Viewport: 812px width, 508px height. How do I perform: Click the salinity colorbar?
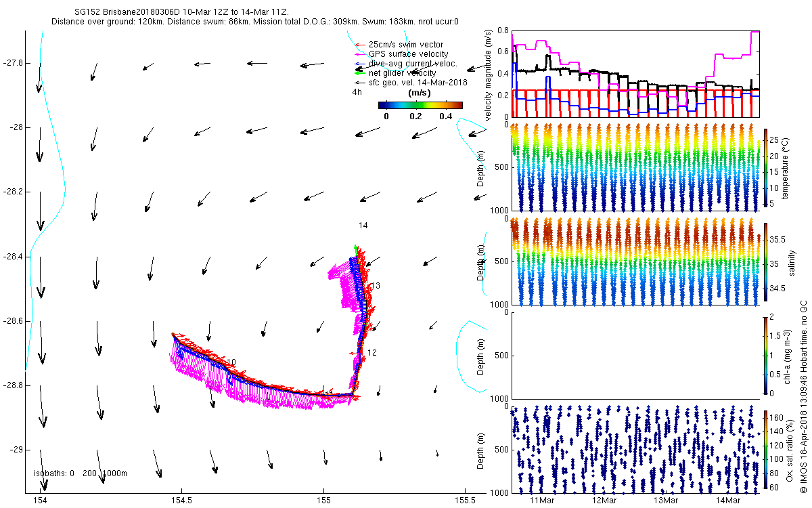click(766, 262)
